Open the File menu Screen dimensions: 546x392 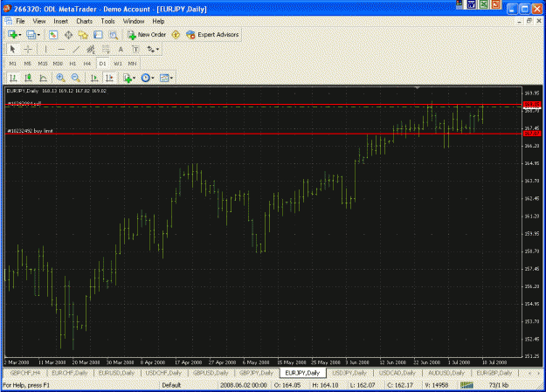point(20,21)
